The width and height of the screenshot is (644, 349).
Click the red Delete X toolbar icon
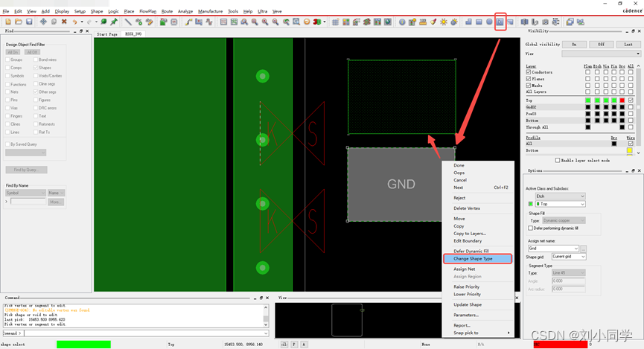click(64, 22)
